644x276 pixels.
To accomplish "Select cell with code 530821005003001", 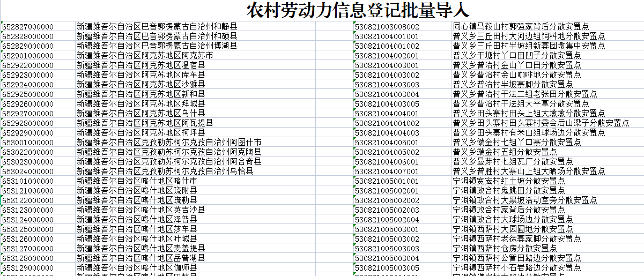I will pos(402,229).
